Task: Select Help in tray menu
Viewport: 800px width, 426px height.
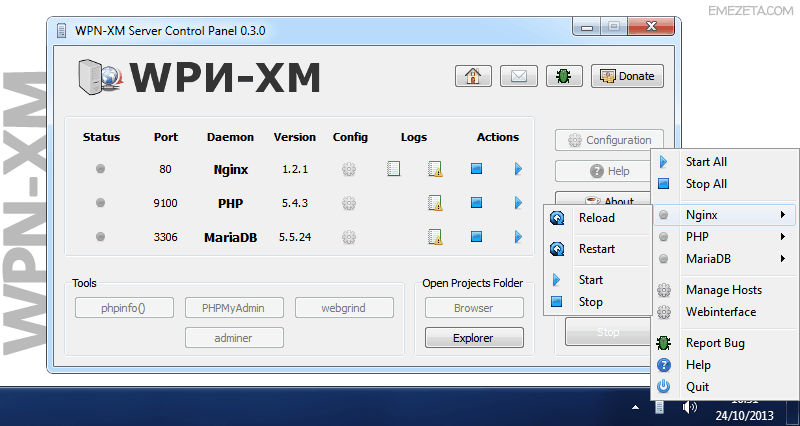Action: coord(724,365)
